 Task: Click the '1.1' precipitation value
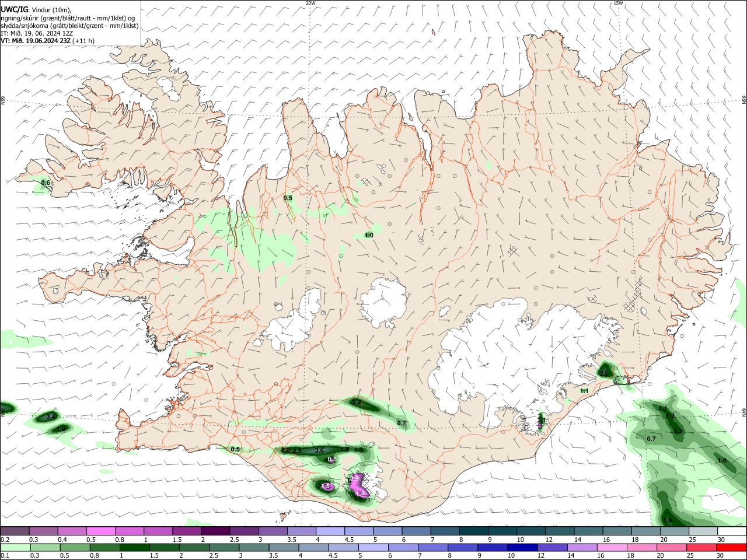(x=585, y=391)
